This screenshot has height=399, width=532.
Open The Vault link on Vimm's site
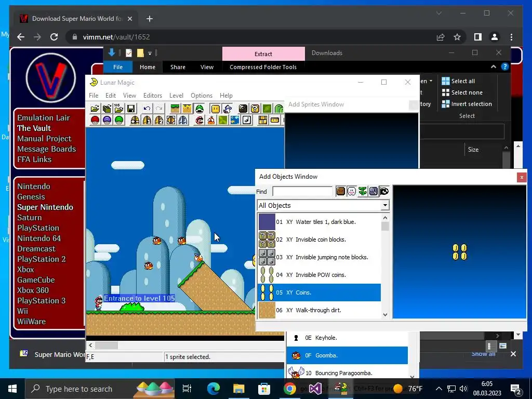(x=34, y=128)
